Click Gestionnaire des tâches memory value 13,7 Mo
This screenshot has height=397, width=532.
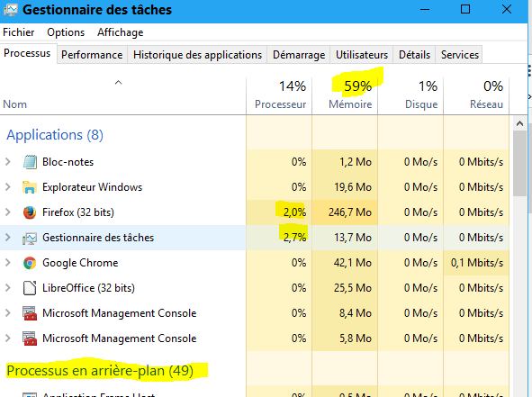[353, 238]
